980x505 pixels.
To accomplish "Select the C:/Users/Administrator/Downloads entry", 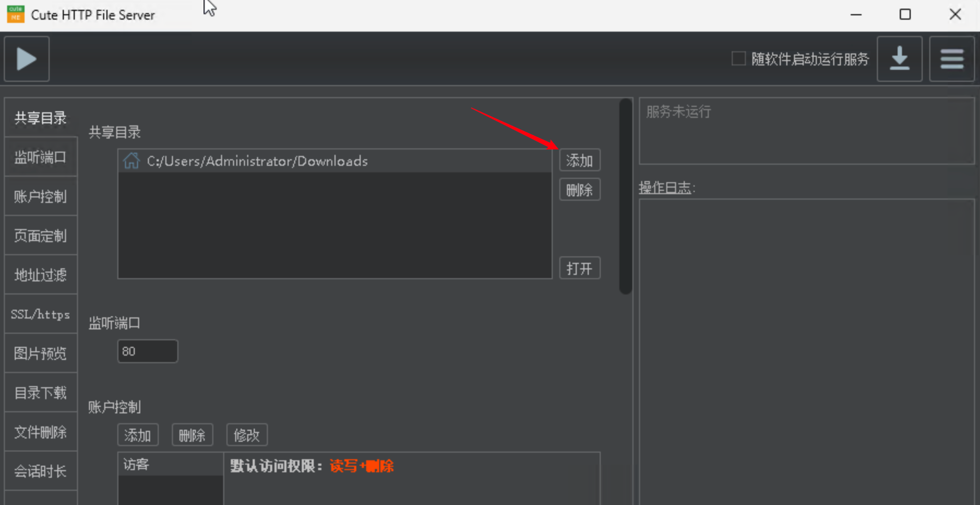I will pyautogui.click(x=257, y=161).
